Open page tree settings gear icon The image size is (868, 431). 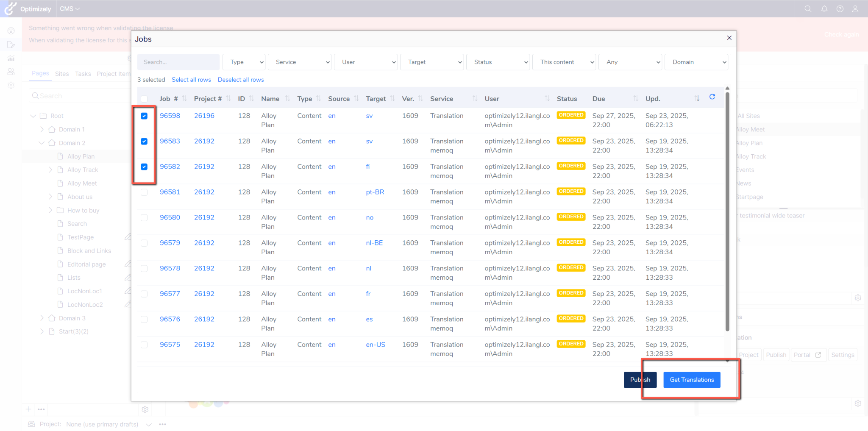coord(145,409)
